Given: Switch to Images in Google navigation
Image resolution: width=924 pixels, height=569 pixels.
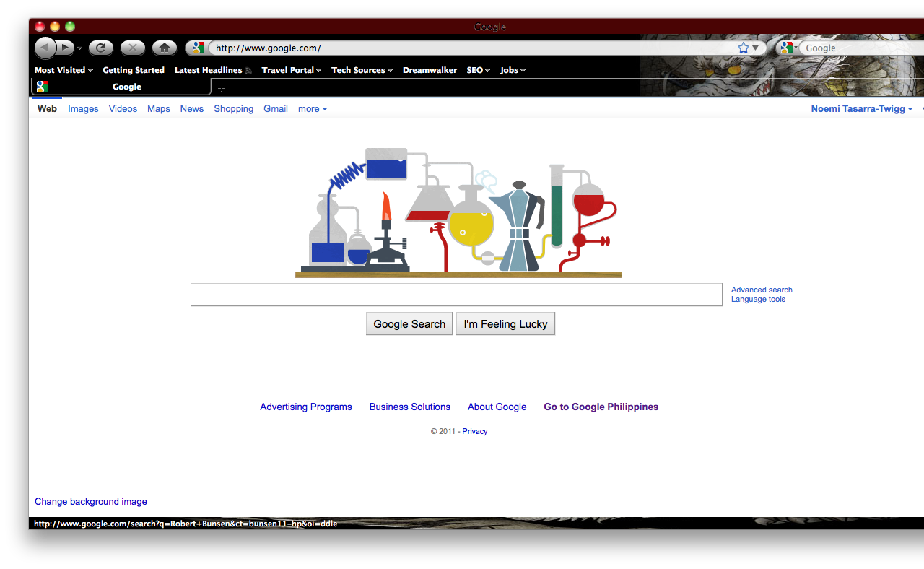Looking at the screenshot, I should (x=83, y=109).
